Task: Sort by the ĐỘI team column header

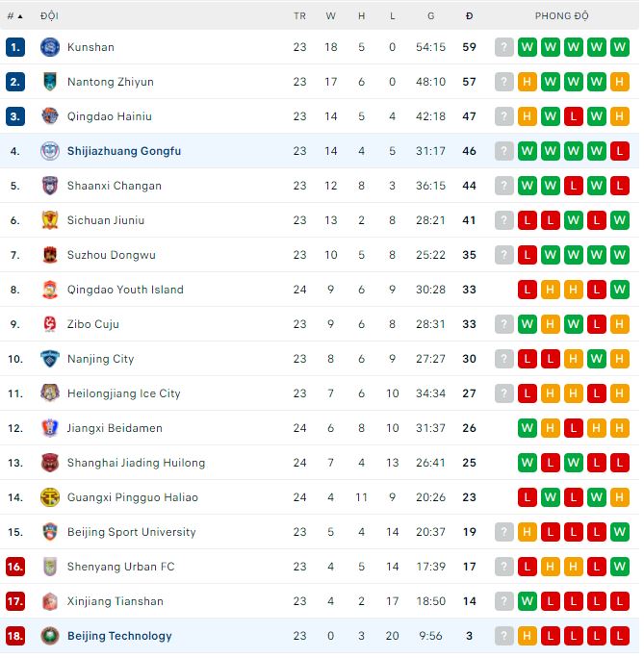Action: point(49,16)
